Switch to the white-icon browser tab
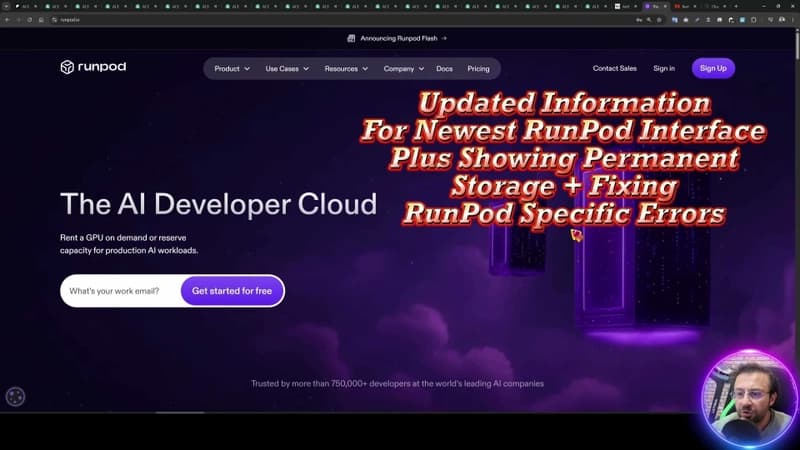Screen dimensions: 800x450 coord(627,6)
